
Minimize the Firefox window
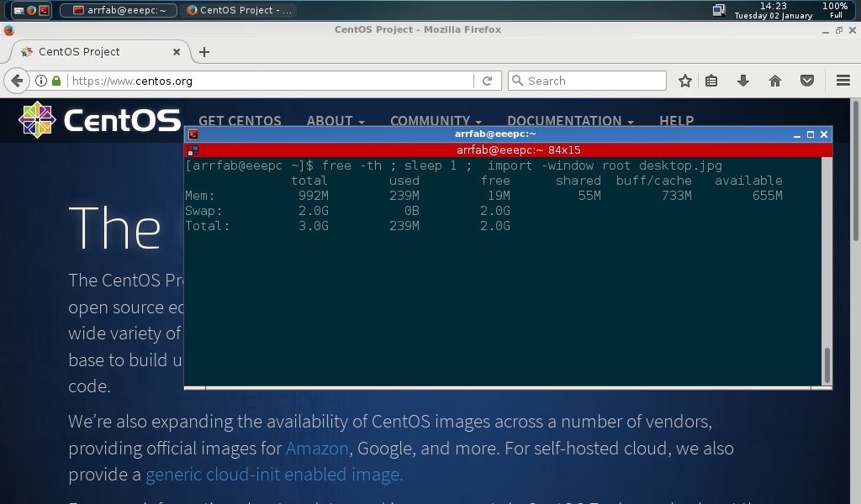tap(826, 31)
